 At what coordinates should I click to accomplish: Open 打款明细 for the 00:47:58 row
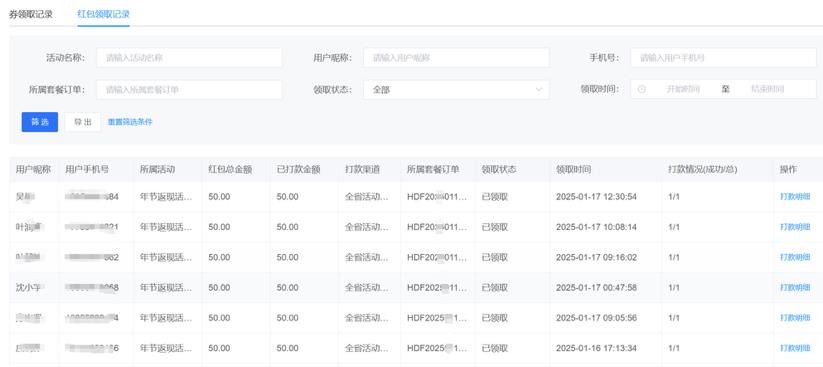click(795, 288)
